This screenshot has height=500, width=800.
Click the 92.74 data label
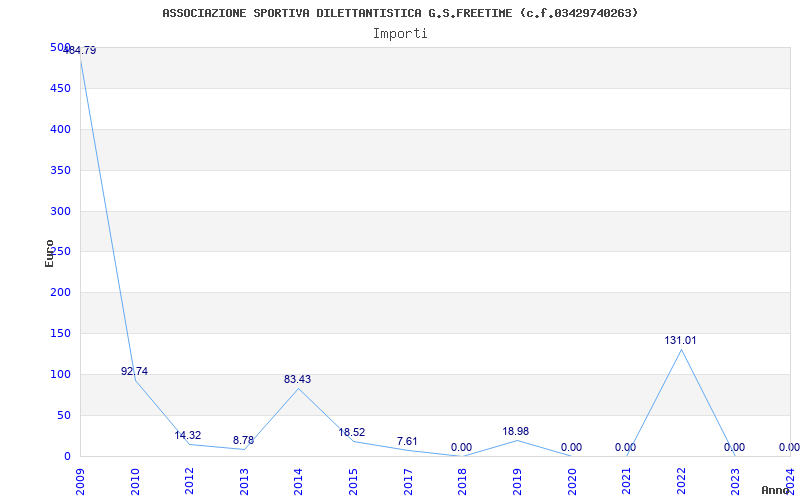(x=134, y=371)
